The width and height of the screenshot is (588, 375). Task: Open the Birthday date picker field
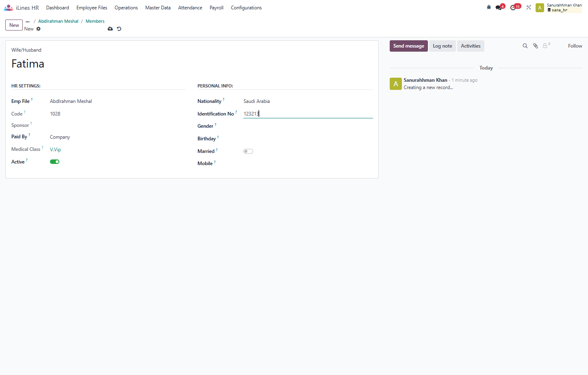click(308, 139)
